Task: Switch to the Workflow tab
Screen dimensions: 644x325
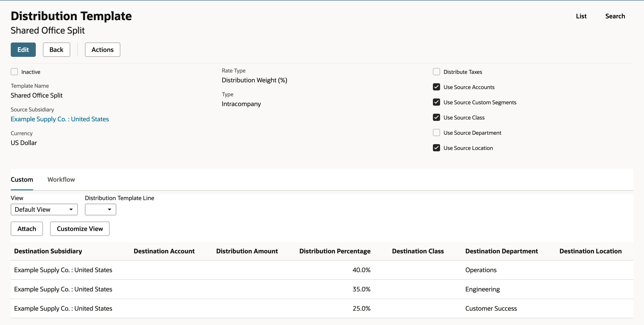Action: click(x=61, y=179)
